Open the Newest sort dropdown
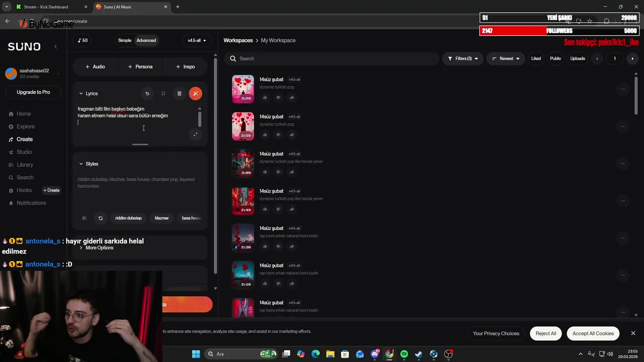 click(x=506, y=59)
